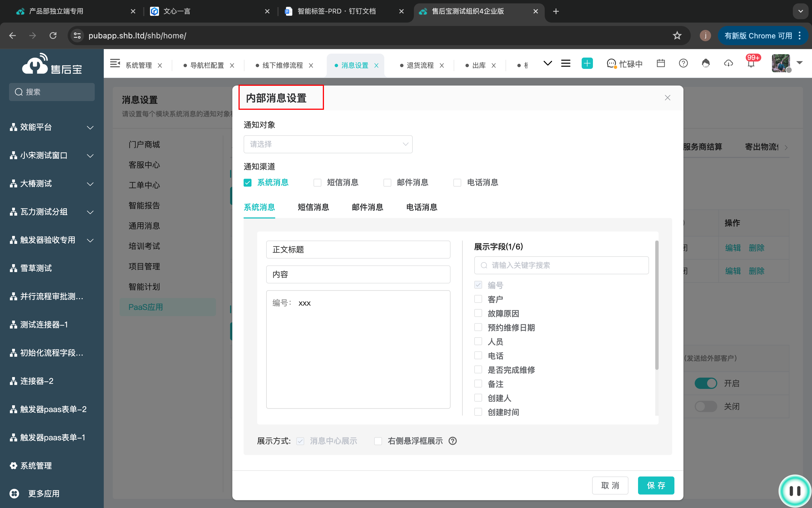Viewport: 812px width, 508px height.
Task: Open the 通知对象 dropdown
Action: [x=328, y=144]
